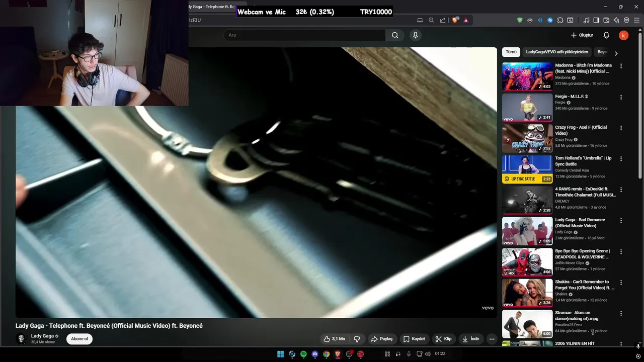Open 4 RAWS remix - EsDeeKid video
The width and height of the screenshot is (644, 362).
point(527,200)
